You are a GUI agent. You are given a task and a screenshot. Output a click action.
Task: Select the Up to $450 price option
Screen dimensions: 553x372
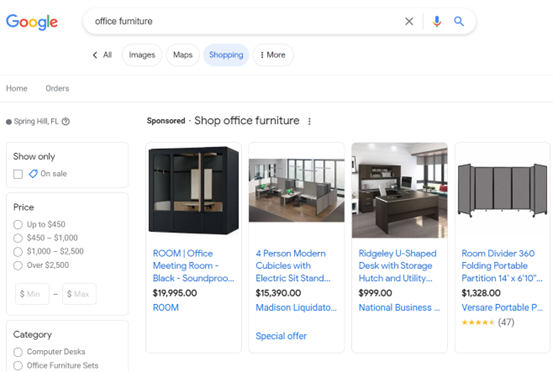click(x=18, y=225)
